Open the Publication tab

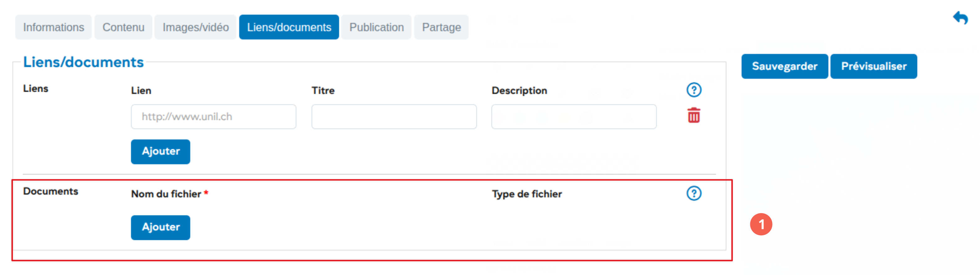point(376,28)
